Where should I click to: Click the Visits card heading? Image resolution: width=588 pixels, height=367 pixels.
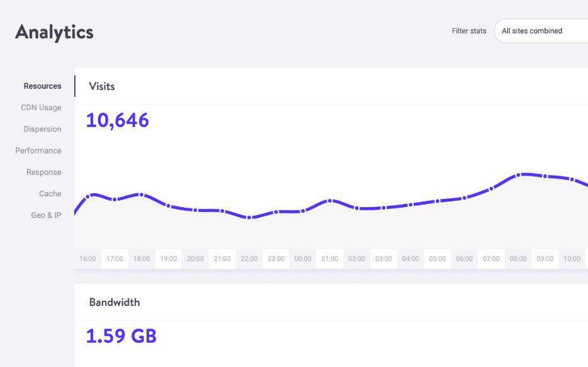click(102, 86)
